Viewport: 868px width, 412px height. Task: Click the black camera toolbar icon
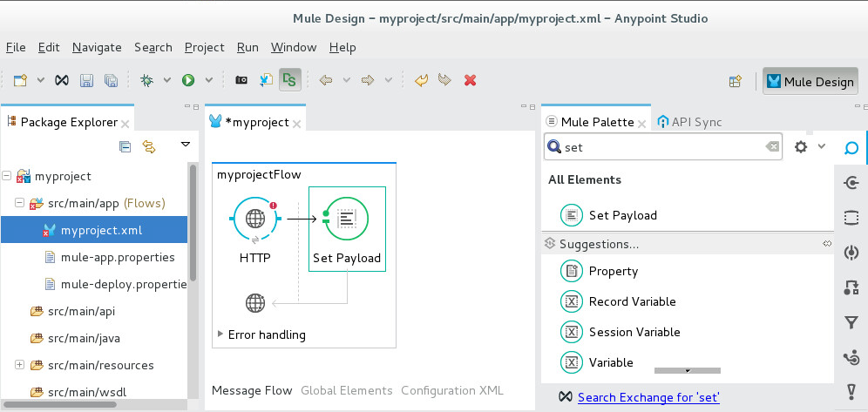pyautogui.click(x=241, y=81)
